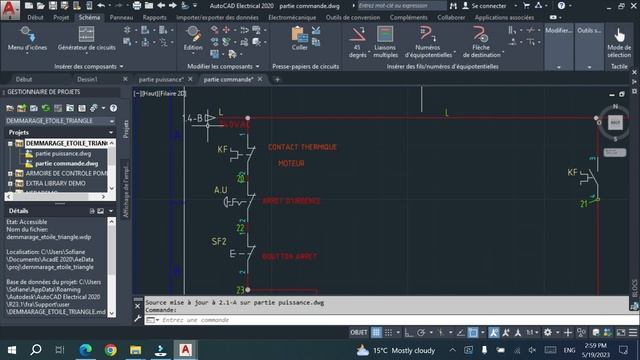640x360 pixels.
Task: Toggle snap mode dots button
Action: [389, 333]
